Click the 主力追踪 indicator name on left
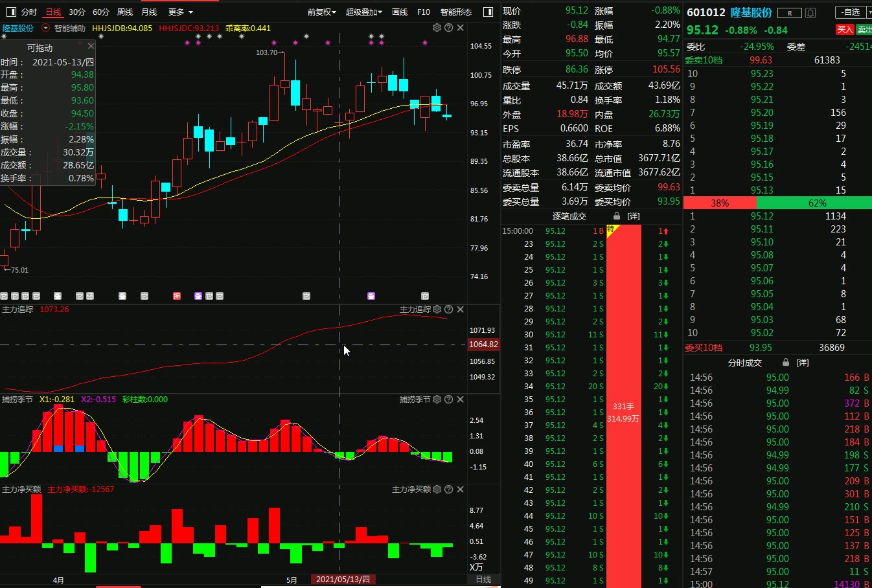This screenshot has width=872, height=588. click(x=17, y=310)
